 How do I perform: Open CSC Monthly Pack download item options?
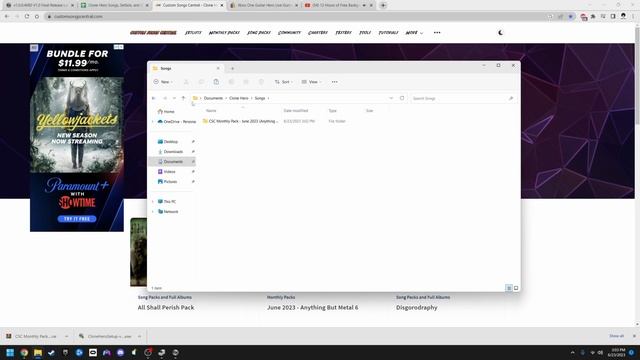[x=66, y=336]
